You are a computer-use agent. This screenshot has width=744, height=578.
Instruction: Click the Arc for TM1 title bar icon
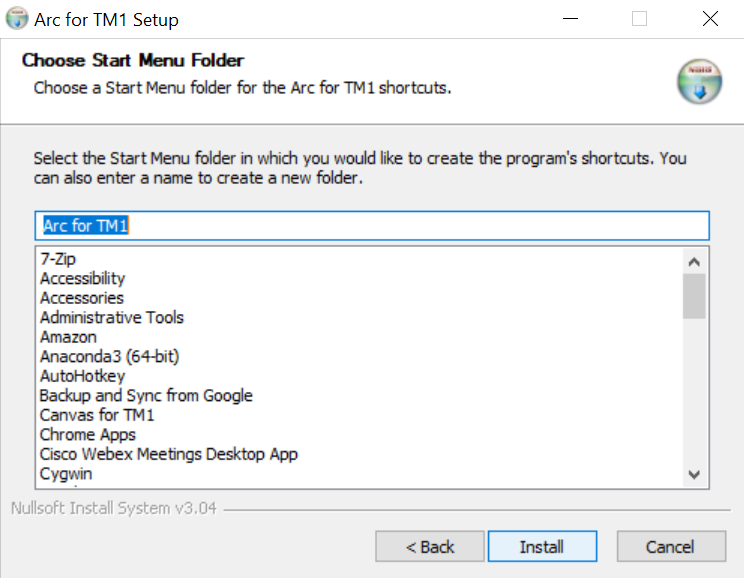[x=17, y=19]
